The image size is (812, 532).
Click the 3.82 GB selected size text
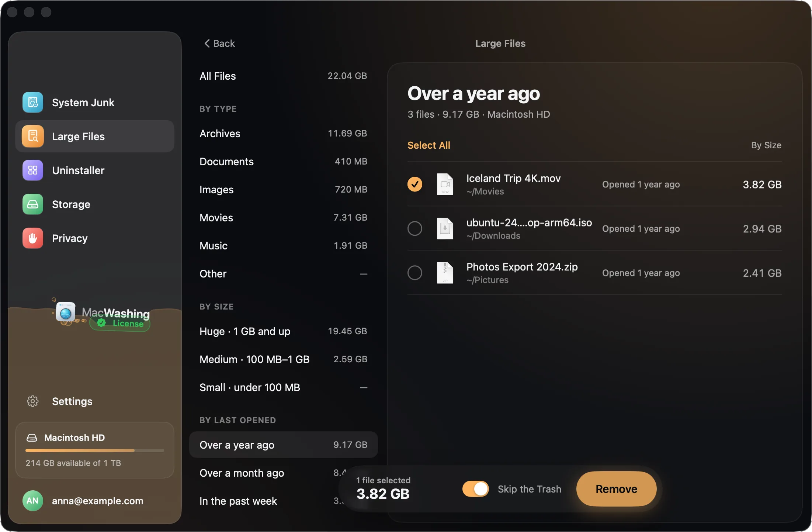coord(383,494)
